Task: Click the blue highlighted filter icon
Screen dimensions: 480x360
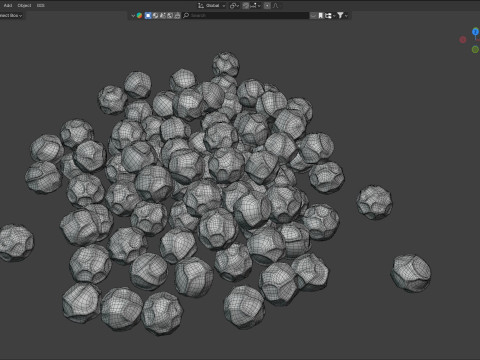Action: [x=148, y=15]
